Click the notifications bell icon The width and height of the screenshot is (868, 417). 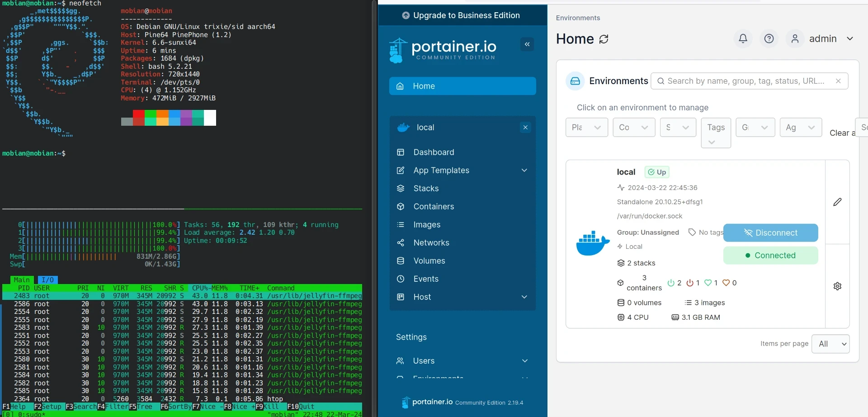pos(743,39)
